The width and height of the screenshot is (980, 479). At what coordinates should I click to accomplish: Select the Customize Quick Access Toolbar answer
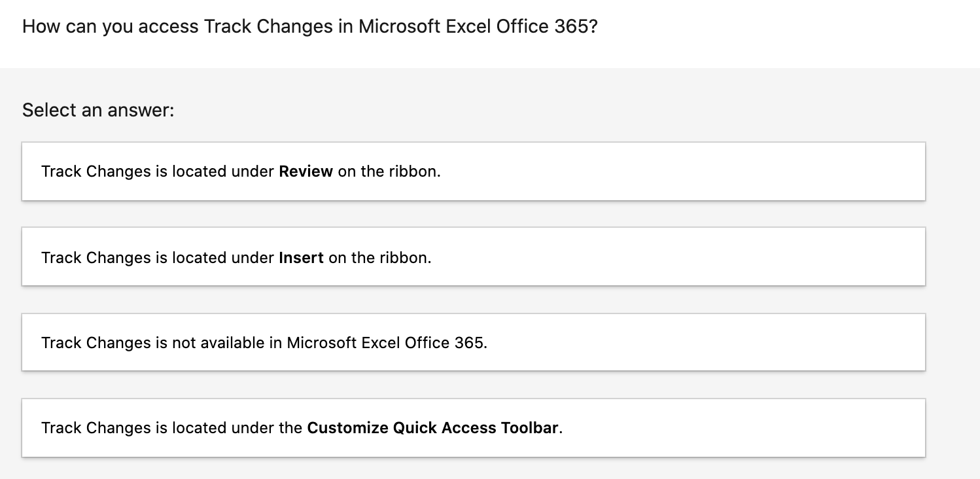(473, 428)
